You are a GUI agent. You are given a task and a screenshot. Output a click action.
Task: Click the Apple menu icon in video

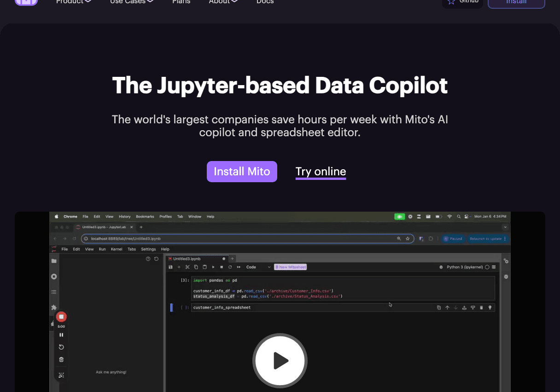coord(57,216)
